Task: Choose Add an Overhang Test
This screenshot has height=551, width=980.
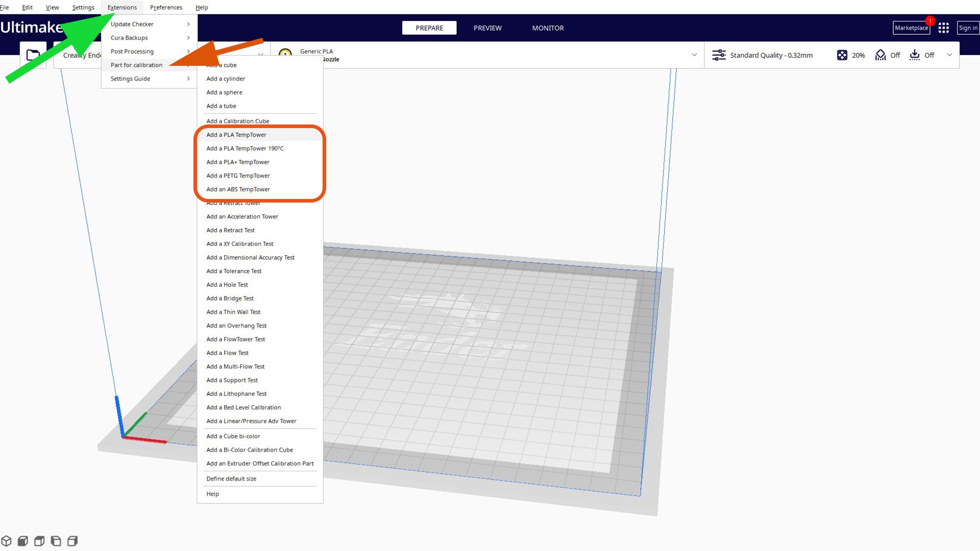Action: coord(260,325)
